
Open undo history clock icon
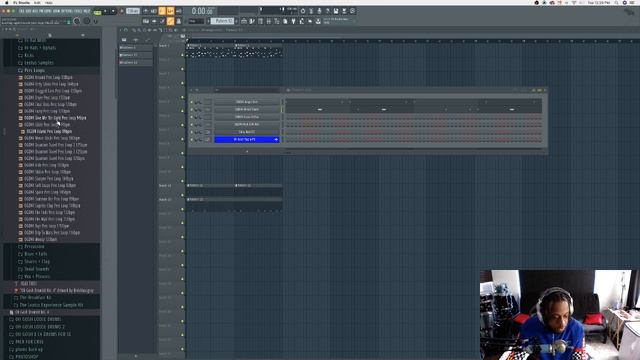point(303,11)
